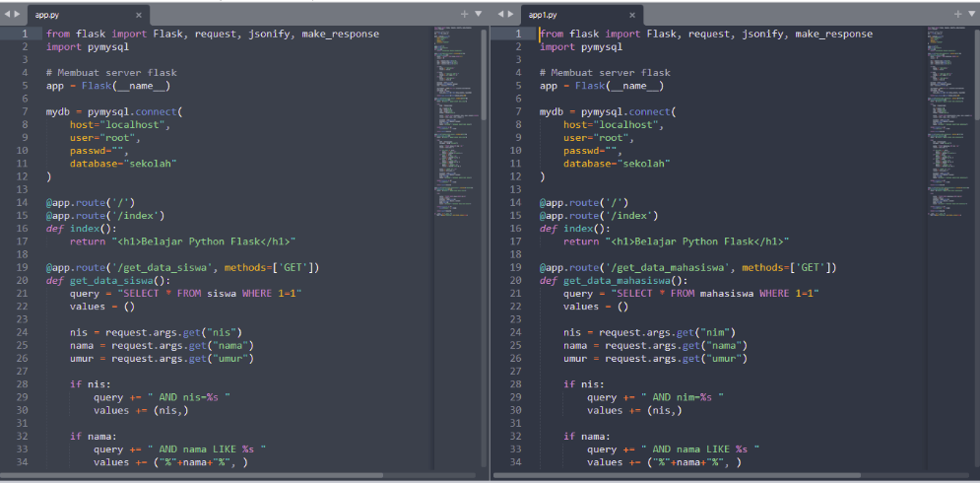The image size is (980, 483).
Task: Click the '/get_data_mahasiswa' route string
Action: (673, 268)
